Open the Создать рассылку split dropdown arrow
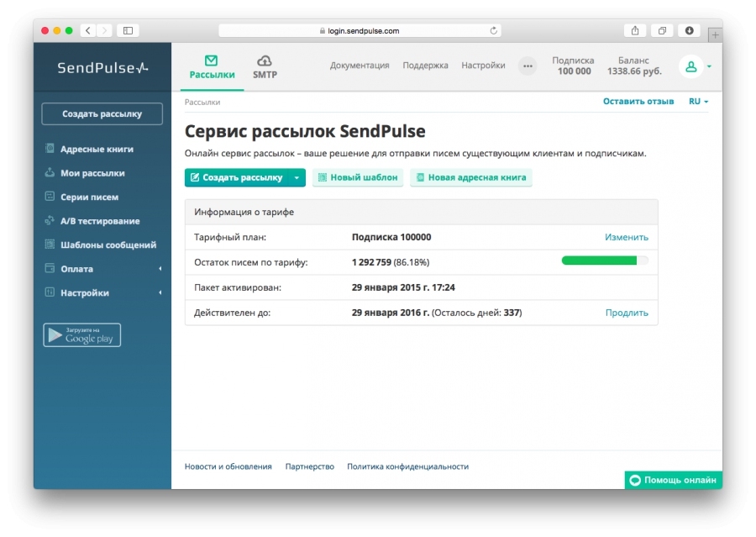Image resolution: width=756 pixels, height=537 pixels. coord(297,177)
